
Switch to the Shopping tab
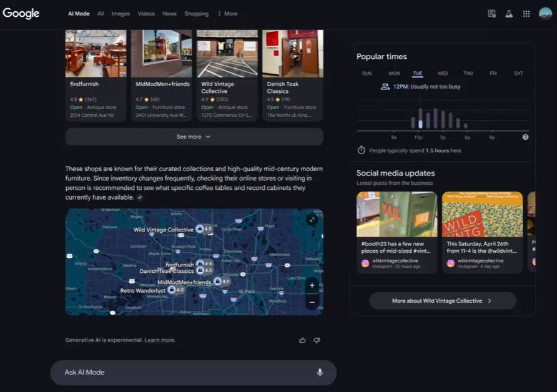(197, 14)
